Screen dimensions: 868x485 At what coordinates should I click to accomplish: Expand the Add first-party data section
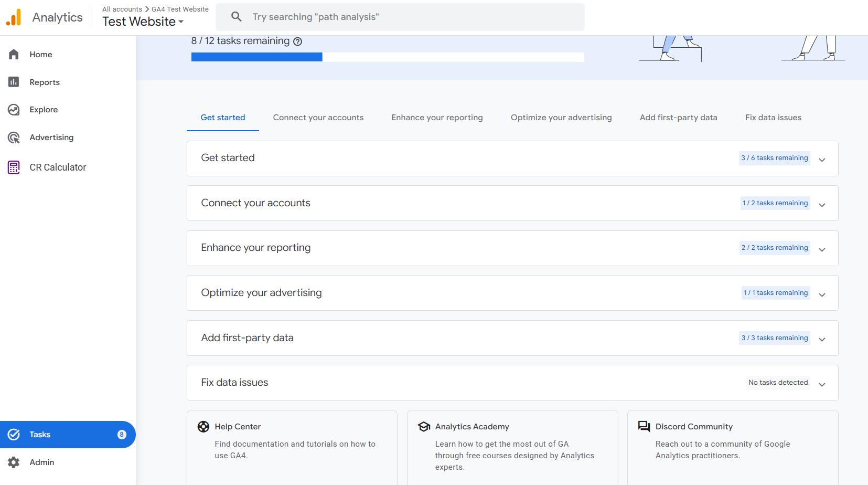[x=822, y=338]
